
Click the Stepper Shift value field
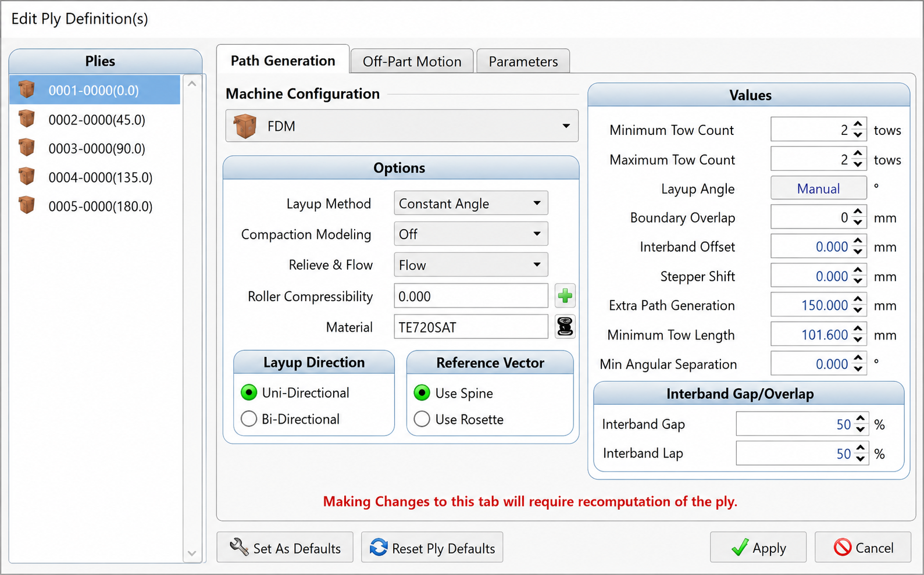819,276
